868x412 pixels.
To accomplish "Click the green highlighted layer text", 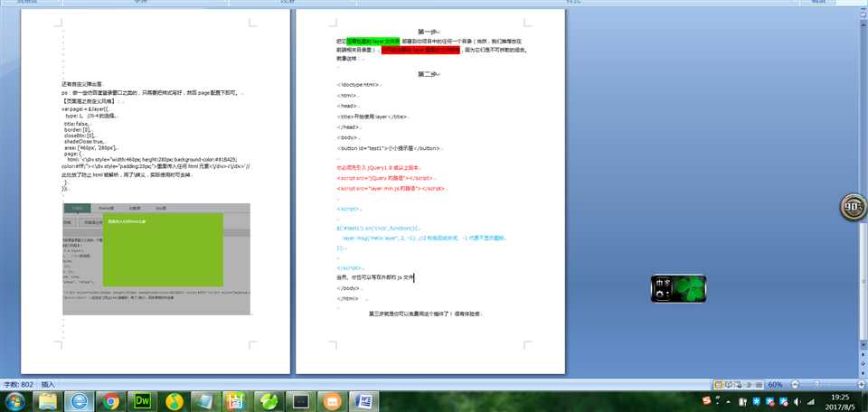I will coord(374,42).
